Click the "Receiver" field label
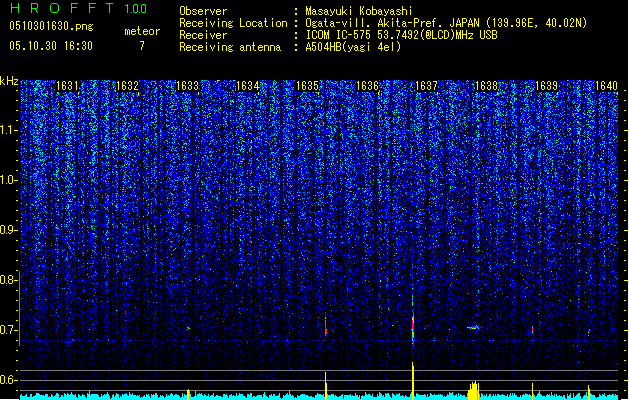Viewport: 629px width, 400px height. 203,35
